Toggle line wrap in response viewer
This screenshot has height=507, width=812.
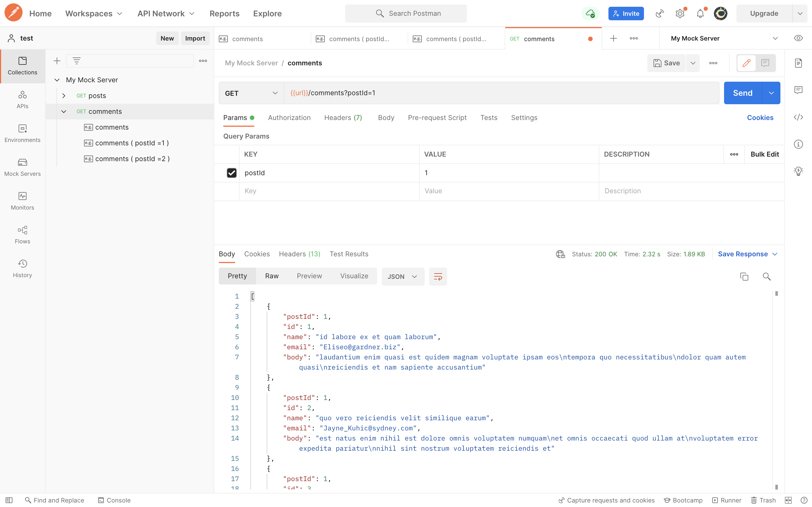click(438, 276)
